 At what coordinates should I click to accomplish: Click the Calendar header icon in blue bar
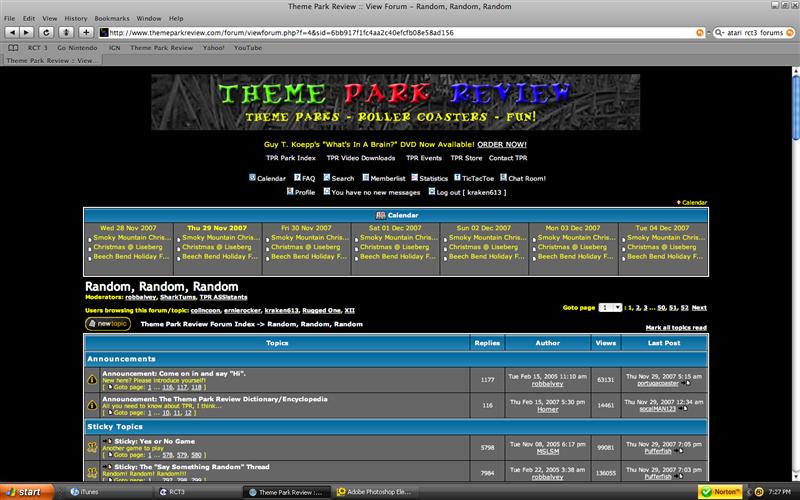click(x=380, y=215)
